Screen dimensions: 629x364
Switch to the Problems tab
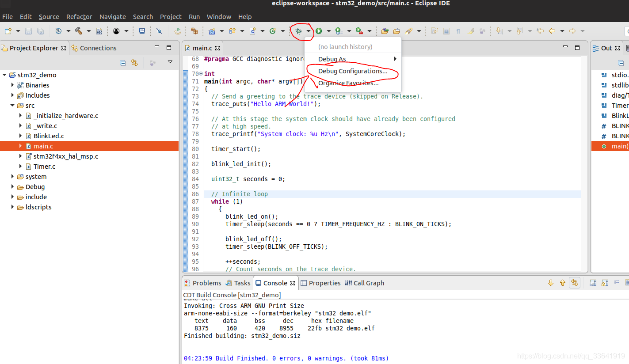[x=202, y=283]
